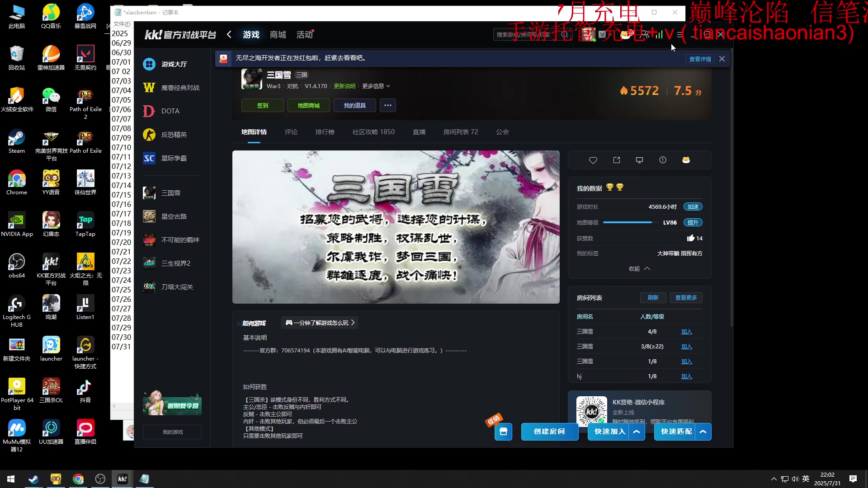Screen dimensions: 868x488
Task: Click the info circle icon in map actions
Action: point(663,160)
